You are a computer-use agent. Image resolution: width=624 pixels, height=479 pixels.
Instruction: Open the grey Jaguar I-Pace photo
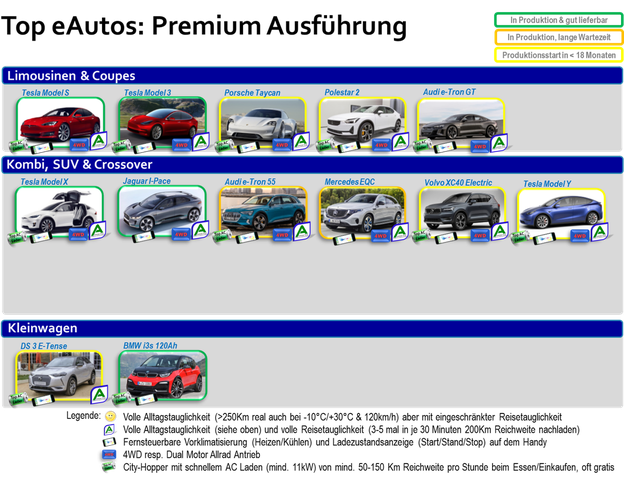click(162, 211)
